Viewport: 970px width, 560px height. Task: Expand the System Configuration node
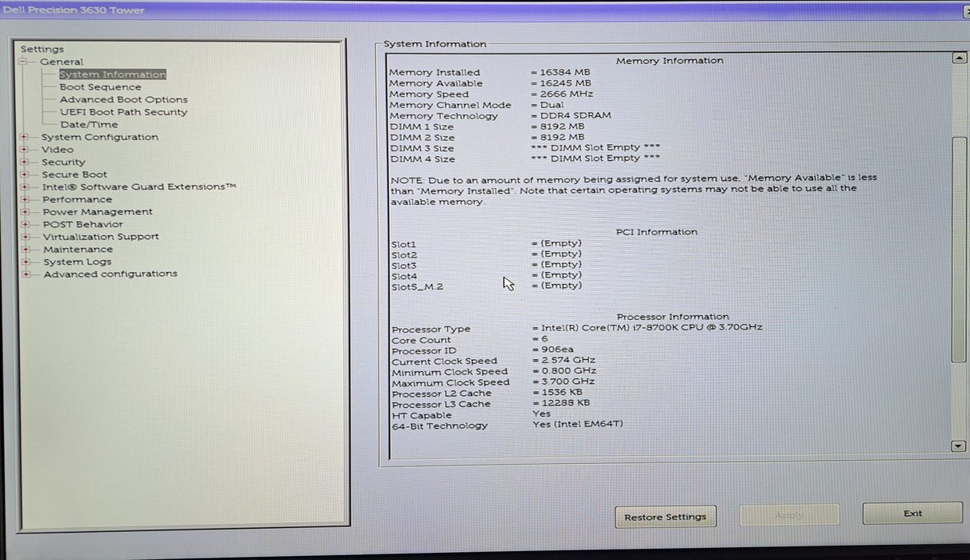(25, 137)
